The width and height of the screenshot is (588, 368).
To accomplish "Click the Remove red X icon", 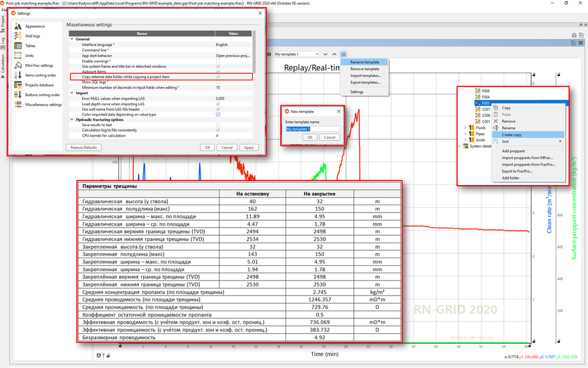I will 496,121.
